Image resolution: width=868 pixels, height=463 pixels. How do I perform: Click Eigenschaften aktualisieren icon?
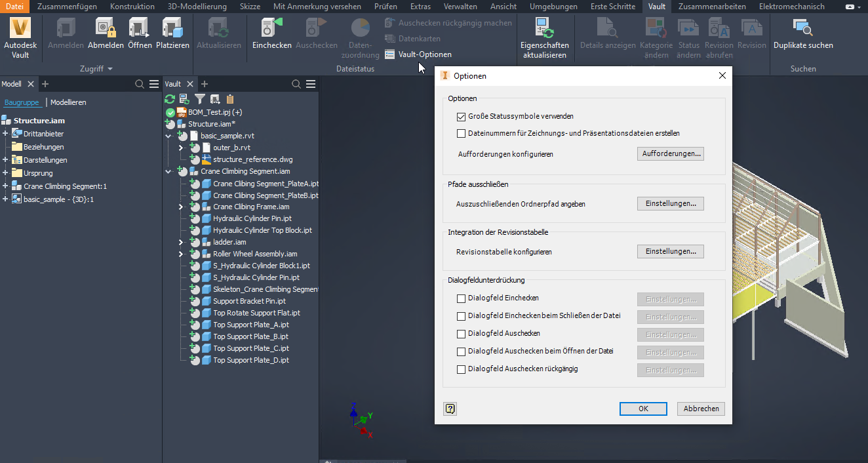tap(544, 28)
